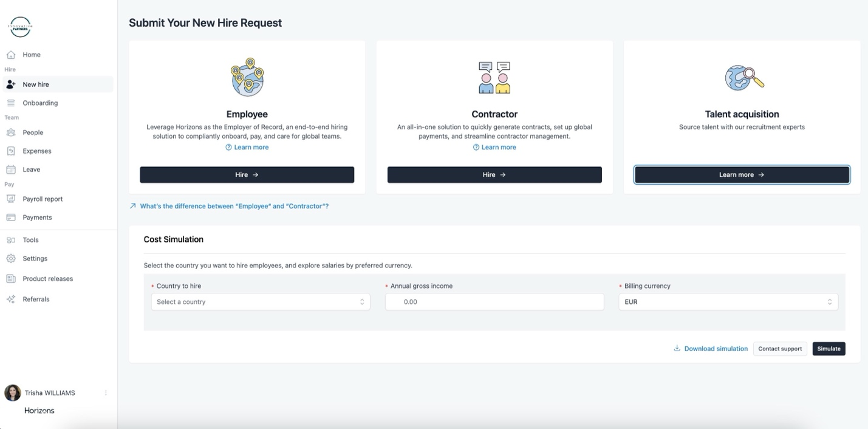The image size is (868, 429).
Task: Click the Innovative Partners company logo
Action: coord(20,27)
